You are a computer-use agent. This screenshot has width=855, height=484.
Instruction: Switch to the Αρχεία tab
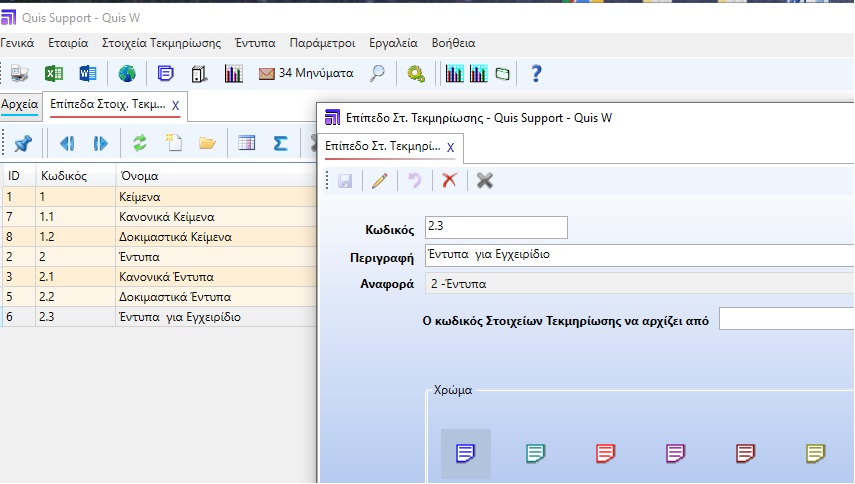tap(20, 104)
